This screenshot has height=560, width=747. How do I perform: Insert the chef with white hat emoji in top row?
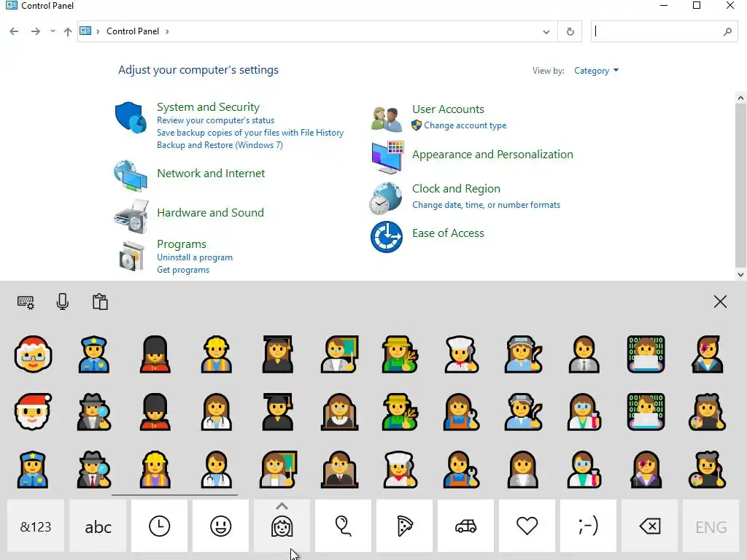tap(461, 354)
